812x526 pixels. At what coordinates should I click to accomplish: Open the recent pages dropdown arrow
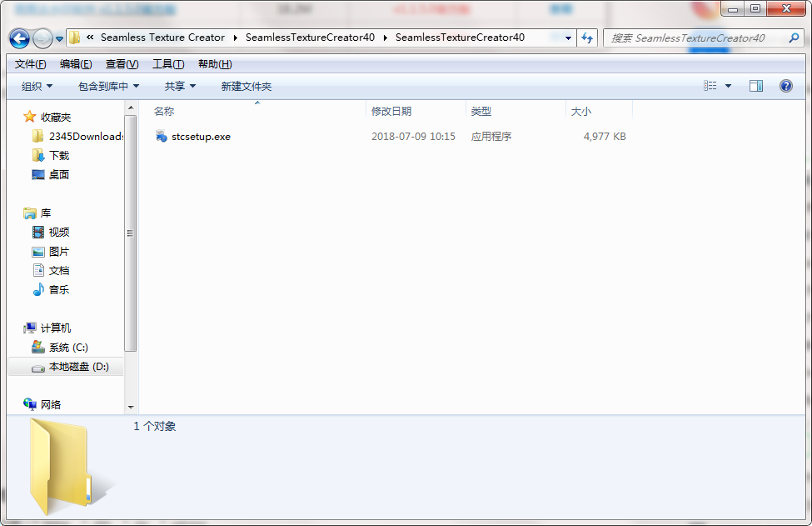click(60, 39)
